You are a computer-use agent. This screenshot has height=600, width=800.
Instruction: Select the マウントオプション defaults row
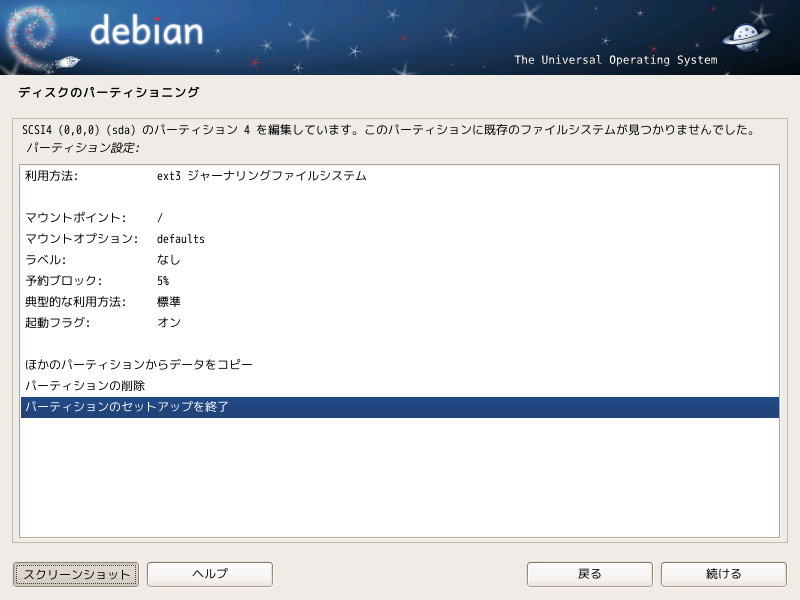(399, 239)
